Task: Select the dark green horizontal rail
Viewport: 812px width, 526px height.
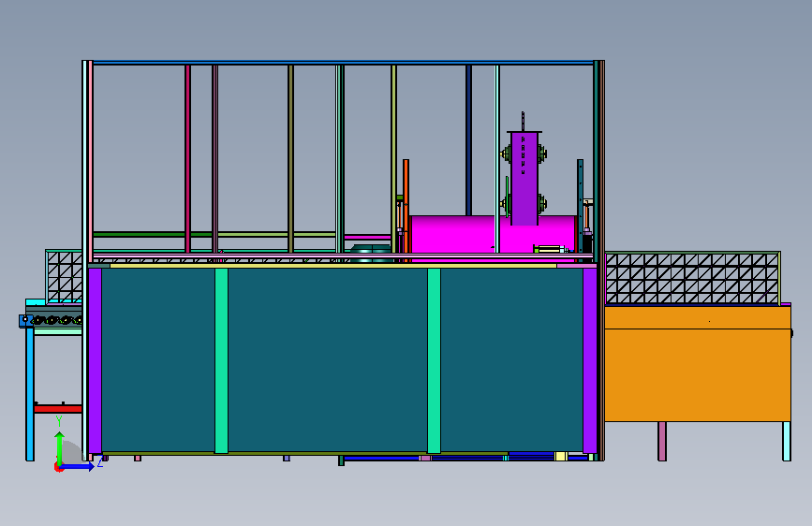Action: [153, 235]
